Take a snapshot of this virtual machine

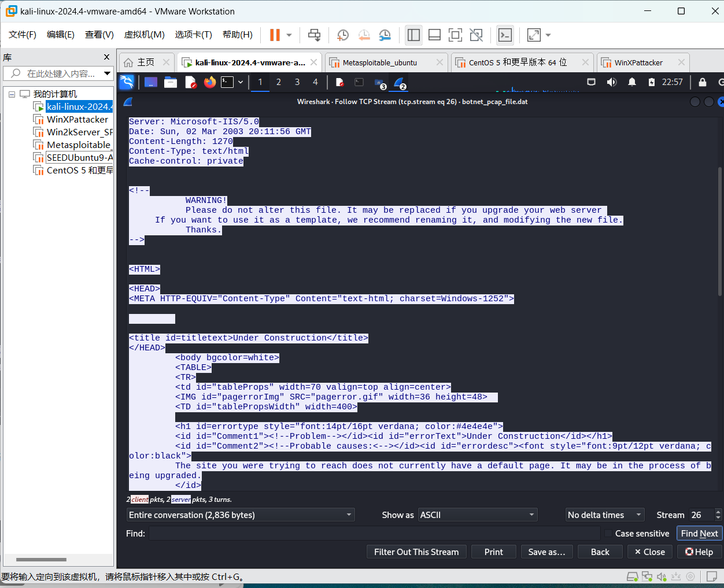click(x=342, y=35)
